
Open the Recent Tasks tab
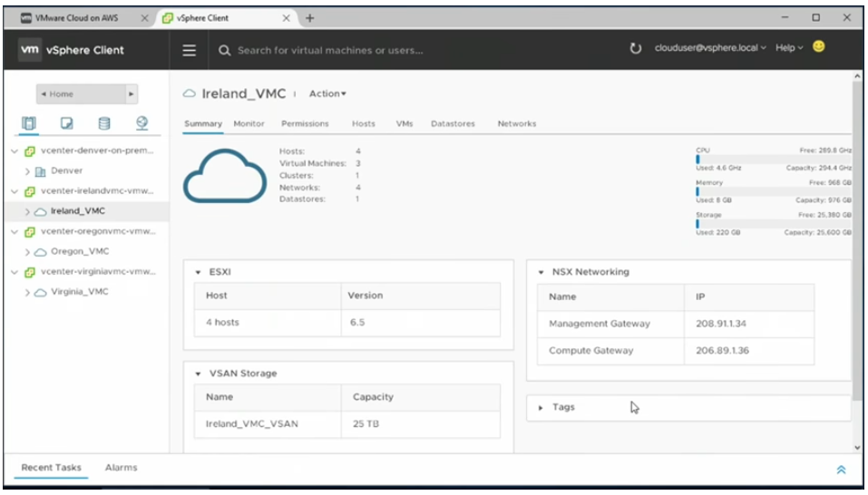click(52, 468)
